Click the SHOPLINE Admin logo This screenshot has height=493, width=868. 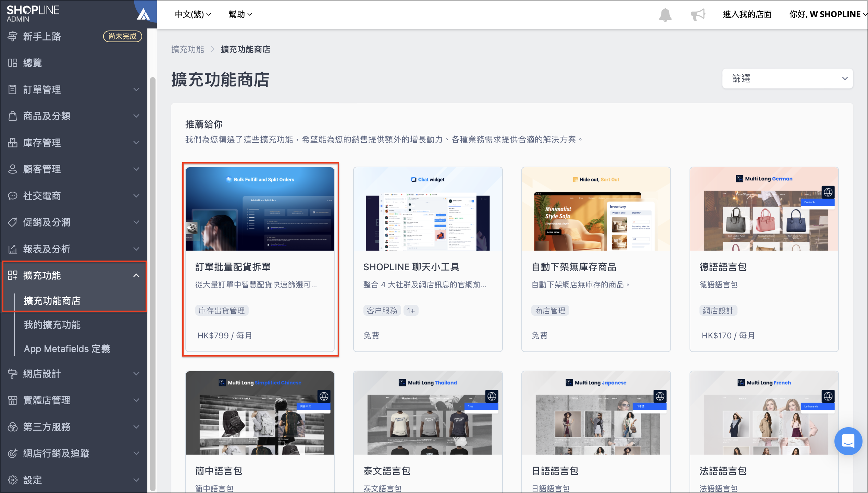click(33, 14)
